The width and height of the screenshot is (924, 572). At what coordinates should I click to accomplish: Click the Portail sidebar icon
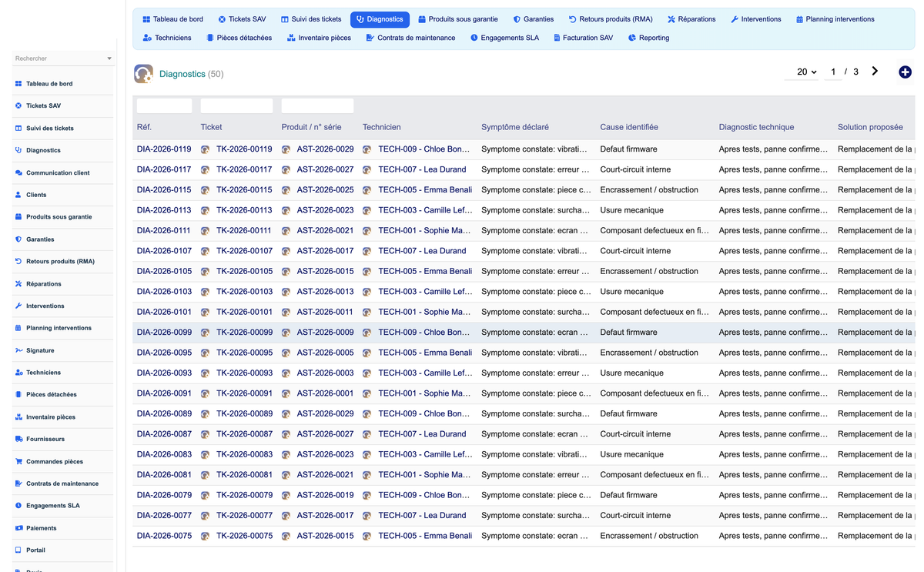[x=18, y=550]
